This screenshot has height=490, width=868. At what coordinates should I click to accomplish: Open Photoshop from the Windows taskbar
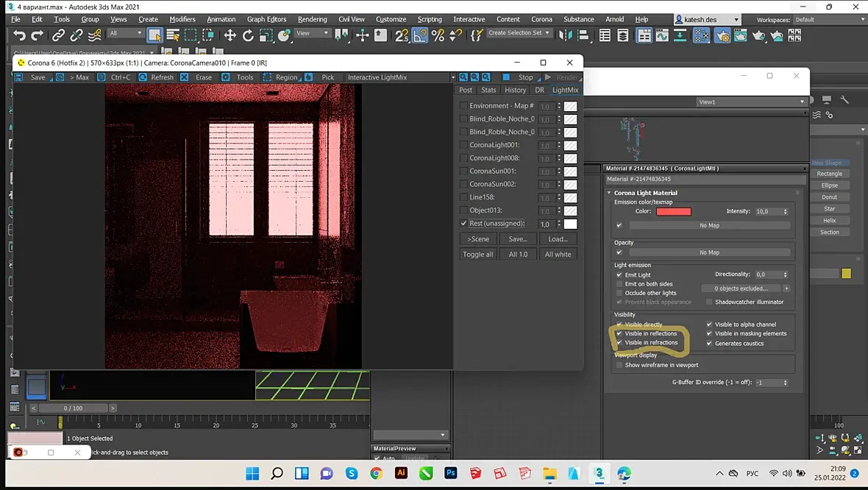click(x=451, y=473)
